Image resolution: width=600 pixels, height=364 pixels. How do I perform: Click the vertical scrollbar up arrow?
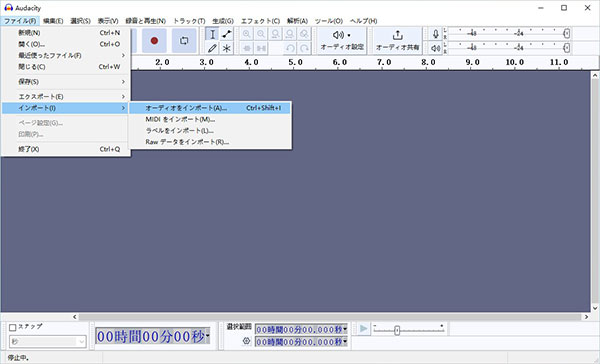click(x=595, y=75)
